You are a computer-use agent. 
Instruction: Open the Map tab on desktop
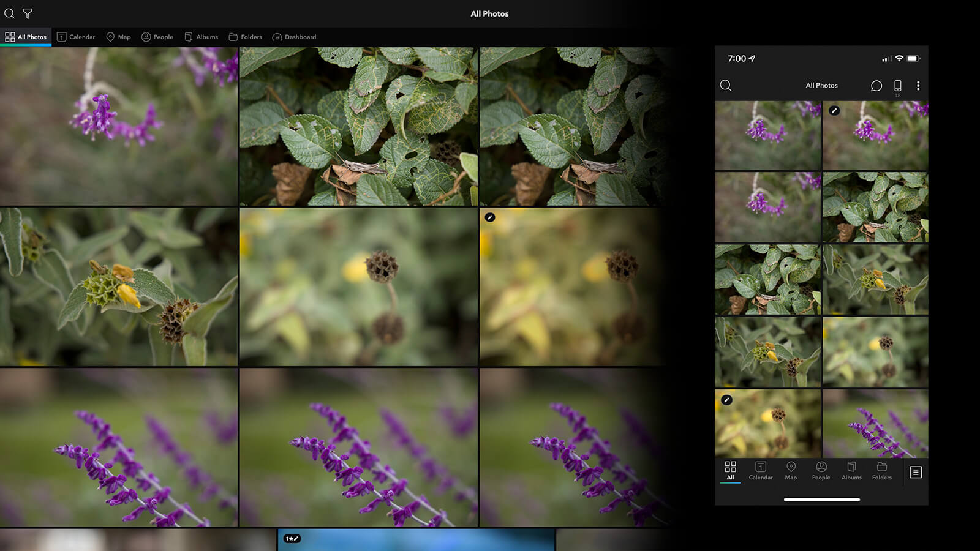pos(118,37)
